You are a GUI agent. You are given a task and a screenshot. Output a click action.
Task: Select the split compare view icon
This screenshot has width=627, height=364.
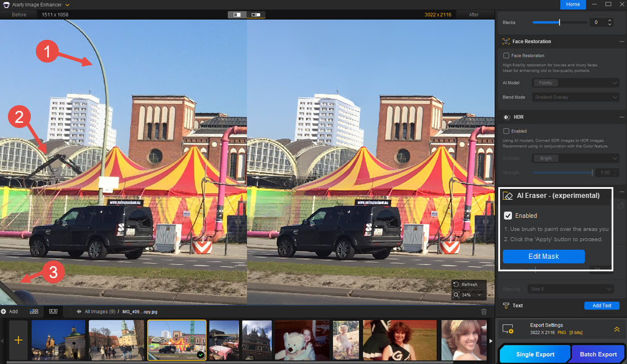pyautogui.click(x=237, y=14)
